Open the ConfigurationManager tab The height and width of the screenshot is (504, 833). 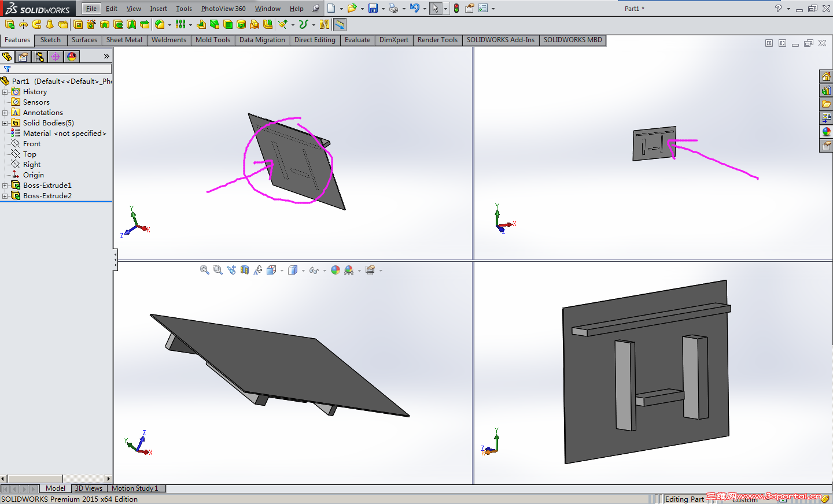(x=39, y=56)
